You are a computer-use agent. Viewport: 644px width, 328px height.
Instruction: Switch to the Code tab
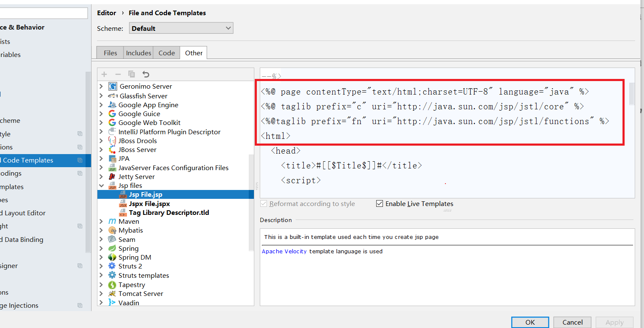(x=167, y=53)
